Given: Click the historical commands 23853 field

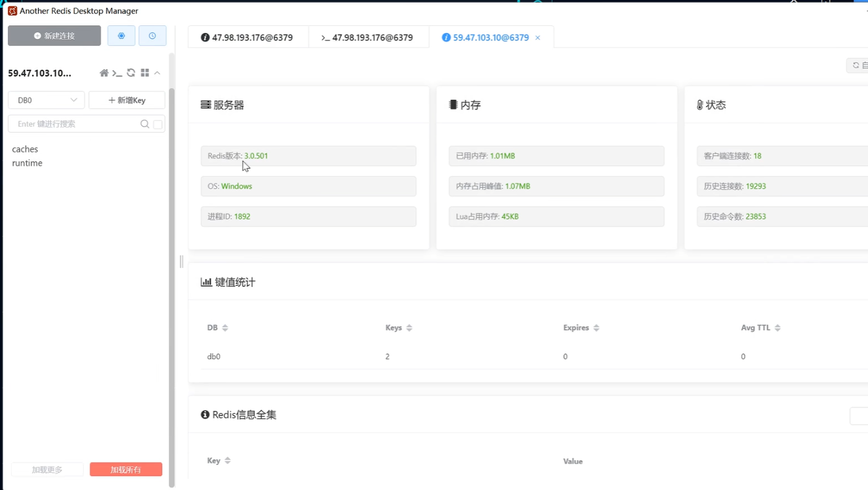Looking at the screenshot, I should pyautogui.click(x=782, y=217).
